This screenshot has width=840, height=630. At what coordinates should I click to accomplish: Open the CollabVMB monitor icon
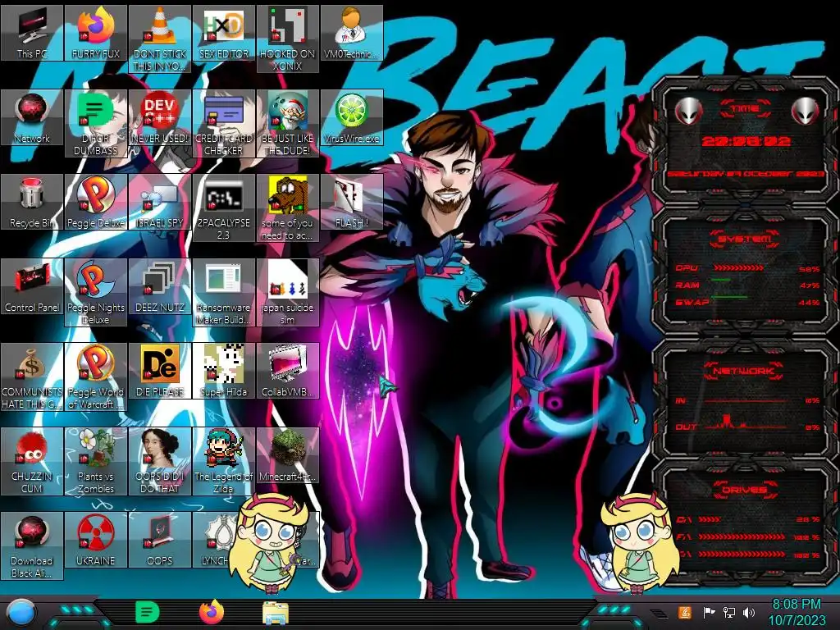(x=287, y=372)
